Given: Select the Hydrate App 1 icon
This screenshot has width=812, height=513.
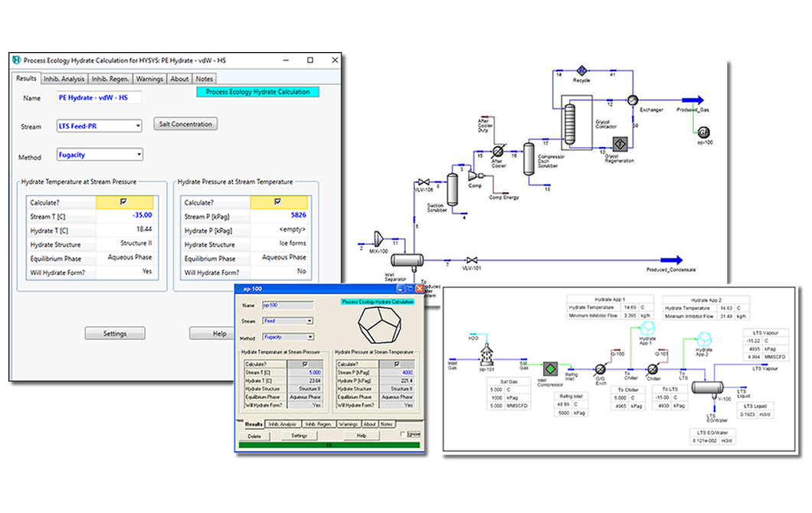Looking at the screenshot, I should tap(647, 328).
